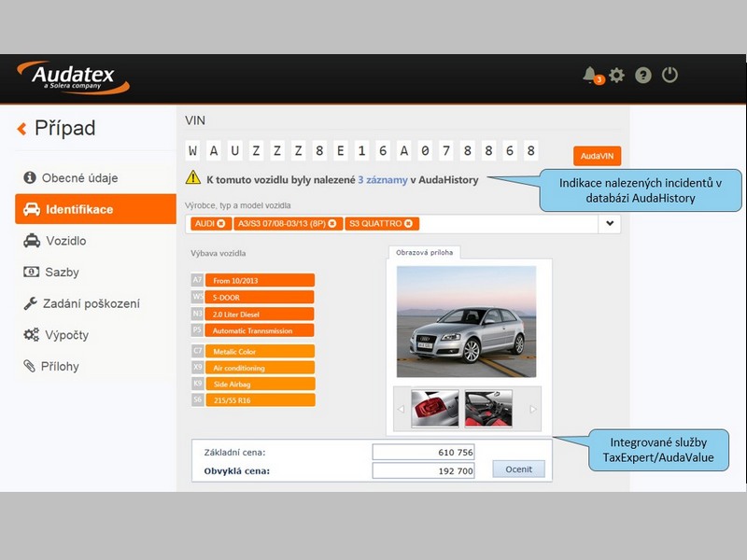747x560 pixels.
Task: Remove the AUDI tag with its x icon
Action: [x=221, y=224]
